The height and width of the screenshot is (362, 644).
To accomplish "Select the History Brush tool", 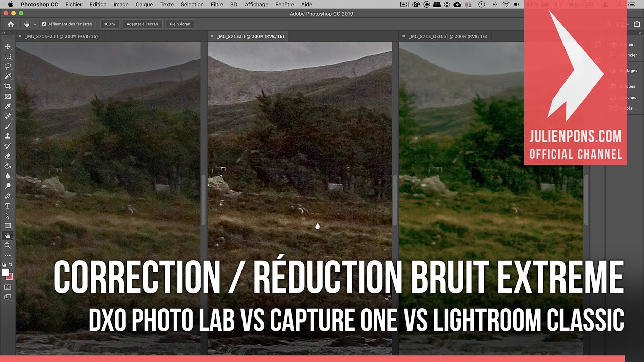I will [8, 146].
